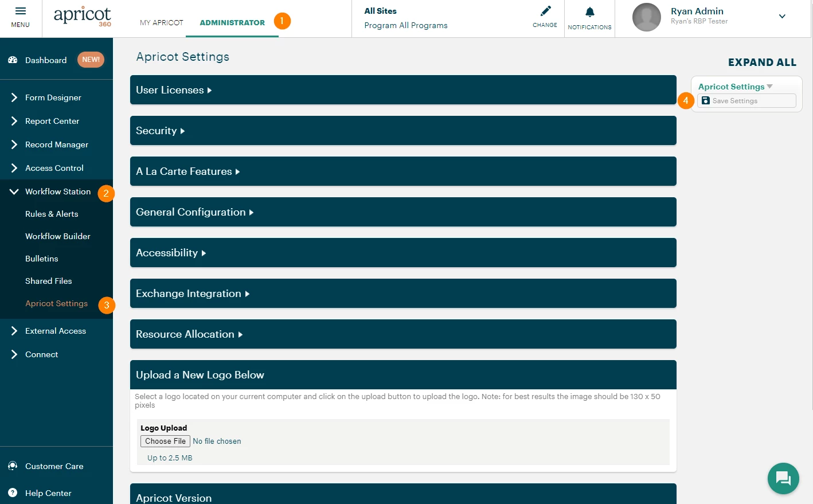Click the No file chosen text
This screenshot has width=813, height=504.
point(217,441)
